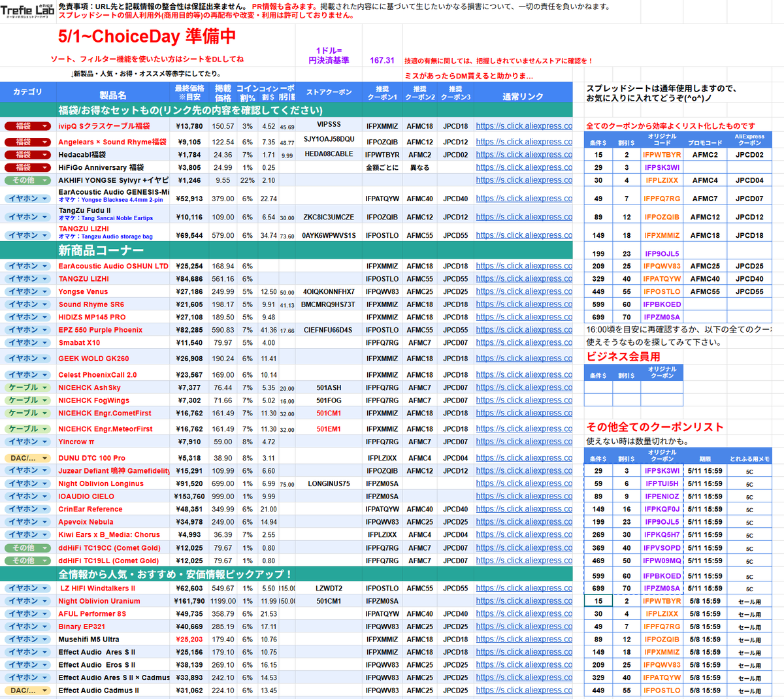Open AliExpress link for Musehifi M5 Ultra
The width and height of the screenshot is (784, 699).
[524, 640]
